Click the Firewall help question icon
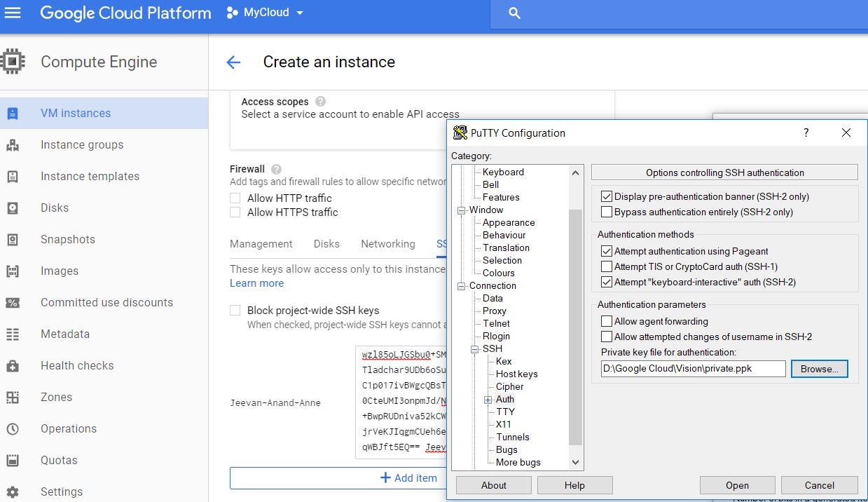This screenshot has width=868, height=502. pos(276,169)
